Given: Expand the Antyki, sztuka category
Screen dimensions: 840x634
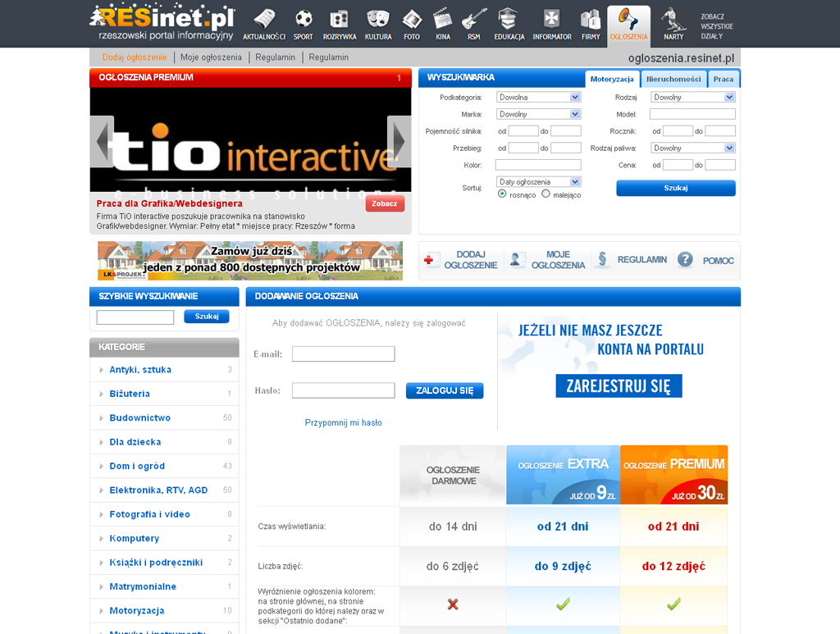Looking at the screenshot, I should (101, 369).
